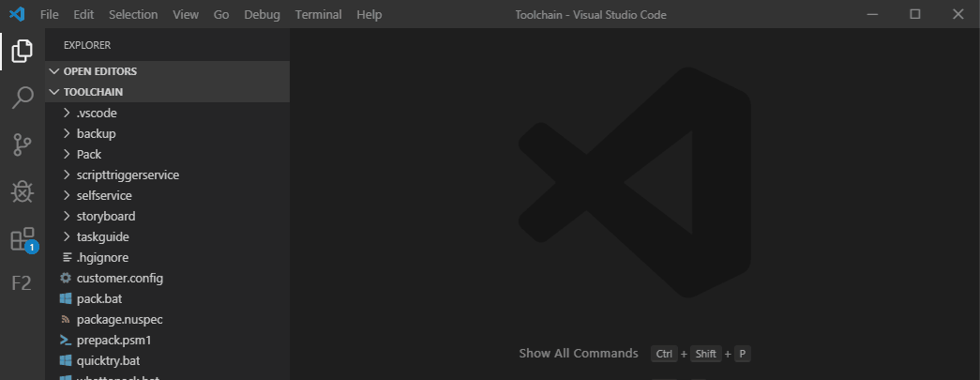Viewport: 980px width, 380px height.
Task: Click the Show All Commands label
Action: (578, 353)
